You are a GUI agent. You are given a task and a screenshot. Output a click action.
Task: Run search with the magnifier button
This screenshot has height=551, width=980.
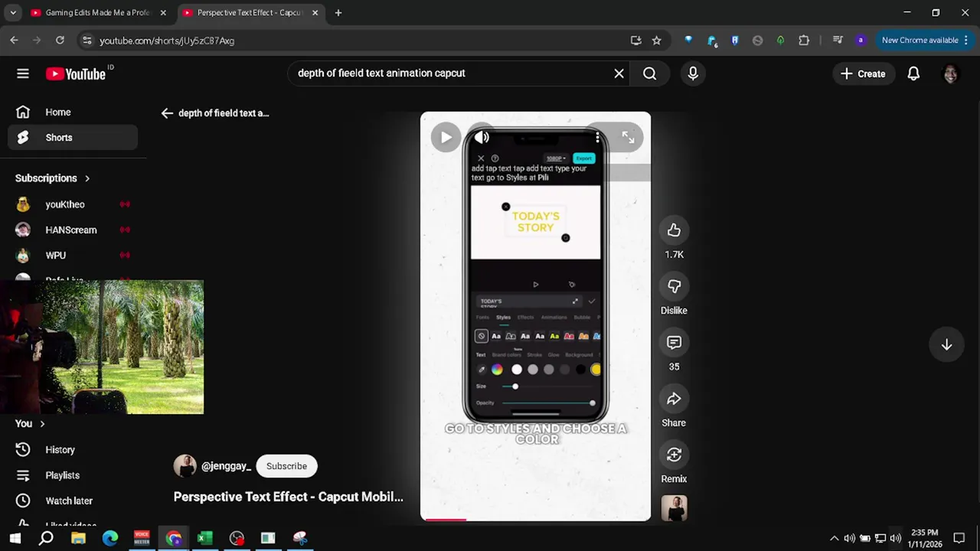[649, 73]
